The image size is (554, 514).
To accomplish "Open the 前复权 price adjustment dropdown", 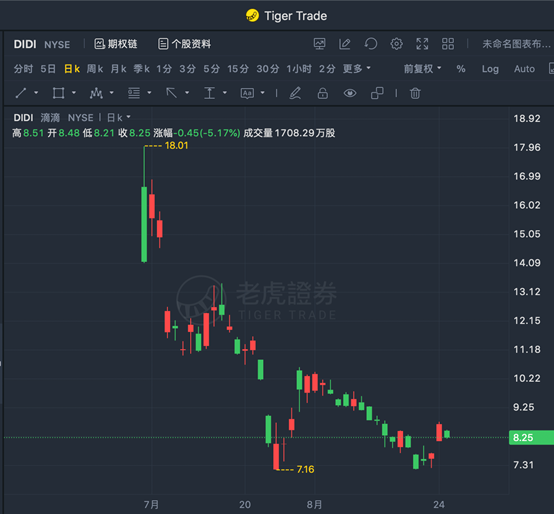I will pyautogui.click(x=423, y=69).
